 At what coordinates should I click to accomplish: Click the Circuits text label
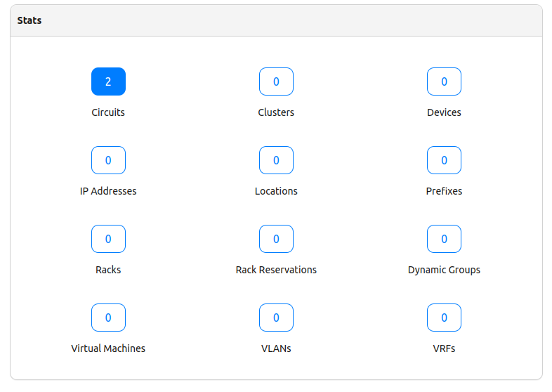coord(108,112)
